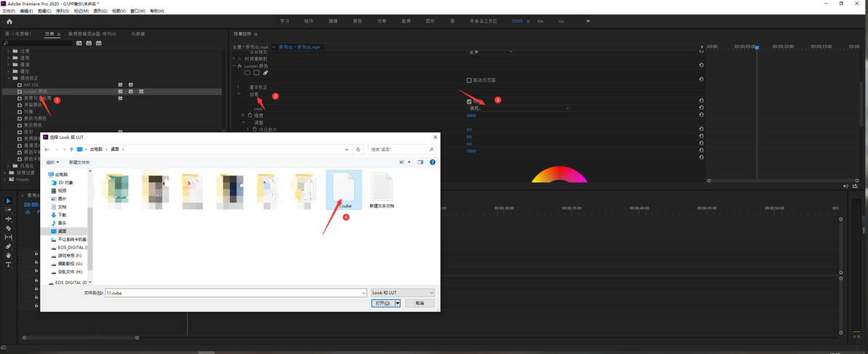The width and height of the screenshot is (868, 354).
Task: Expand the 基本校正 section
Action: click(x=239, y=87)
